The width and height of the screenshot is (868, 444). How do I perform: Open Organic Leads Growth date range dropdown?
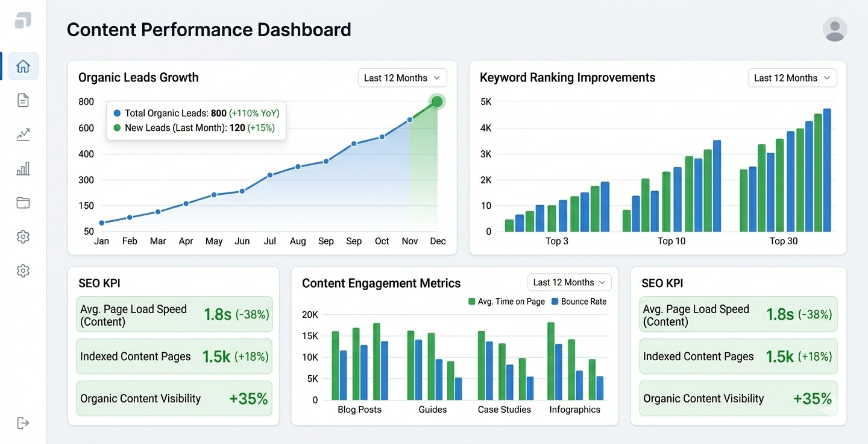[403, 78]
